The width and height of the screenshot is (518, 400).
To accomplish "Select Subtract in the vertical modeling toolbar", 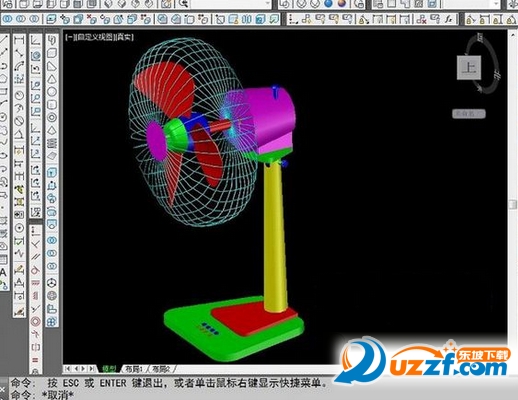I will [52, 253].
